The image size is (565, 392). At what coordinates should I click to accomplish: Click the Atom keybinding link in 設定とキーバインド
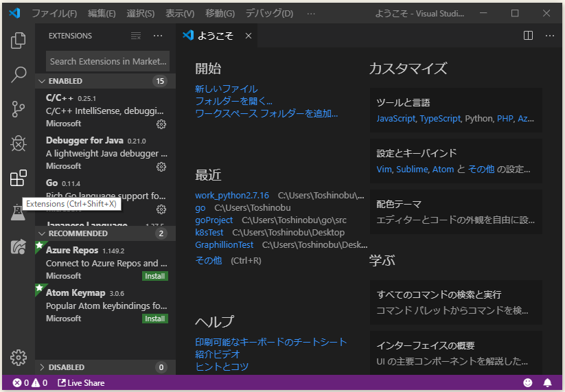pos(443,170)
